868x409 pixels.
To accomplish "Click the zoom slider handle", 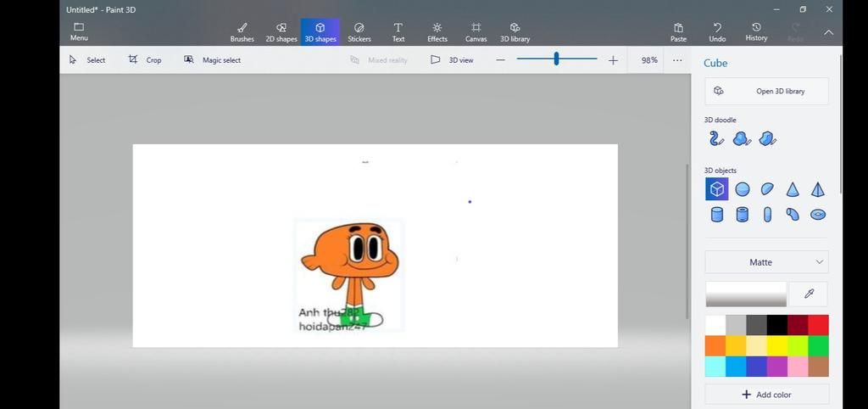I will pos(556,59).
